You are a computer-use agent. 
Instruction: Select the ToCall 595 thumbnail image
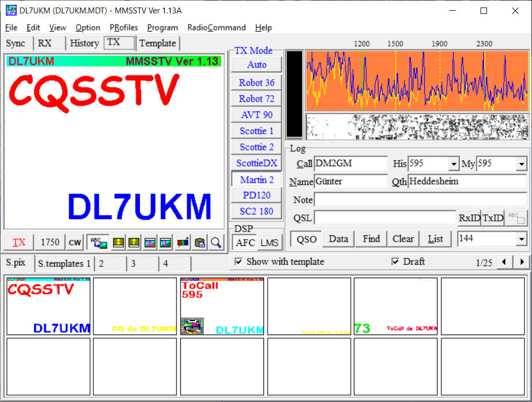point(222,306)
